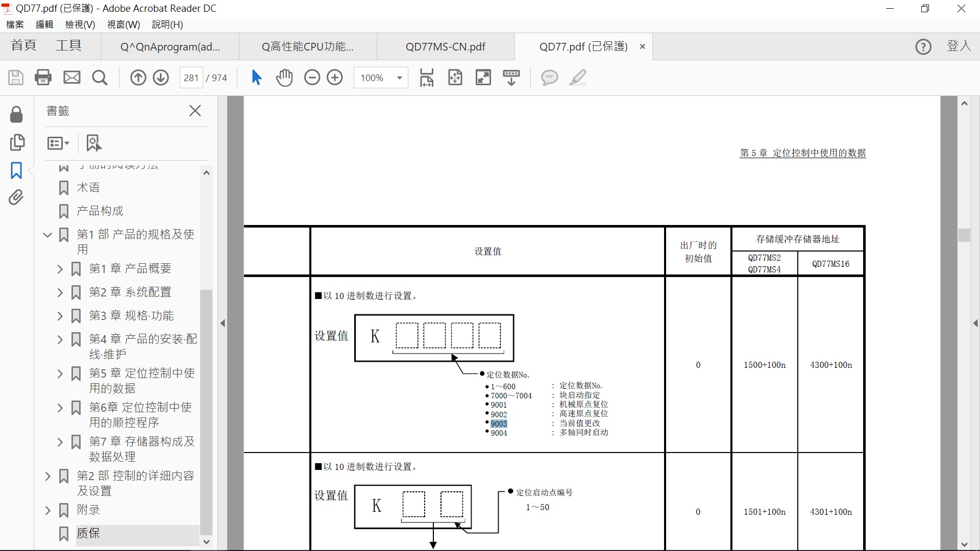Image resolution: width=980 pixels, height=551 pixels.
Task: Click the Zoom out minus icon
Action: [x=312, y=78]
